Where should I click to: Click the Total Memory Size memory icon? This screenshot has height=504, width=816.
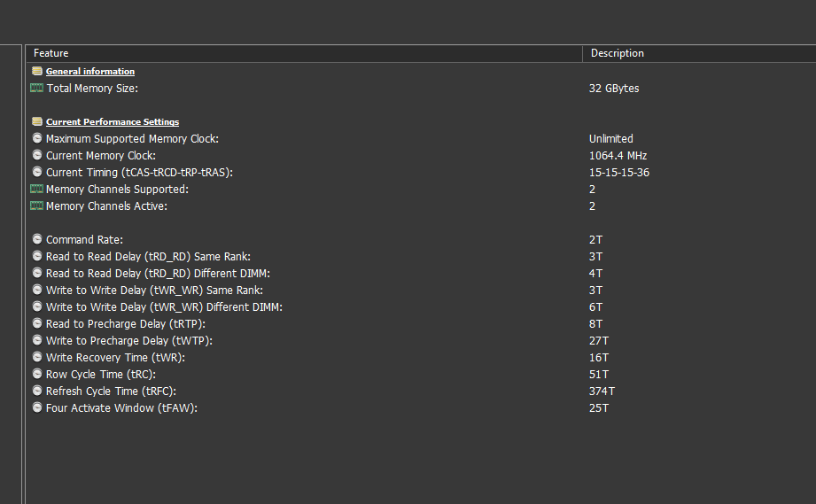[x=37, y=89]
